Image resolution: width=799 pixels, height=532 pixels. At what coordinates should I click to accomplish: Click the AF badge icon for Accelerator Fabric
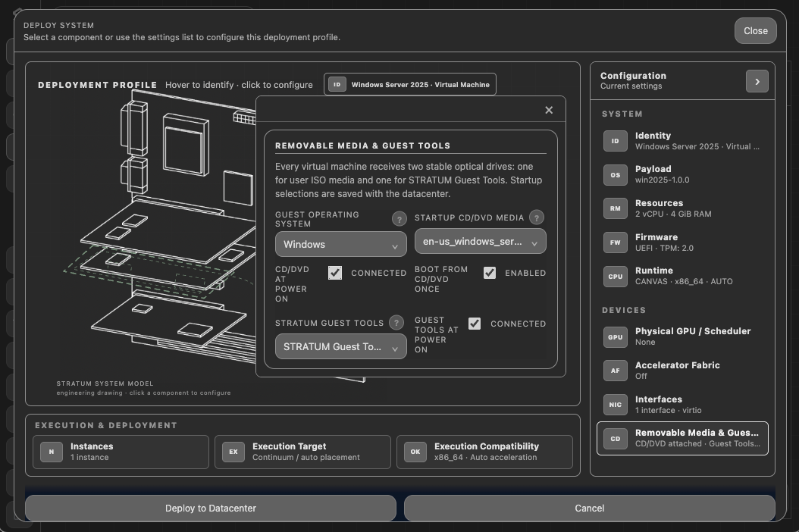click(x=615, y=371)
